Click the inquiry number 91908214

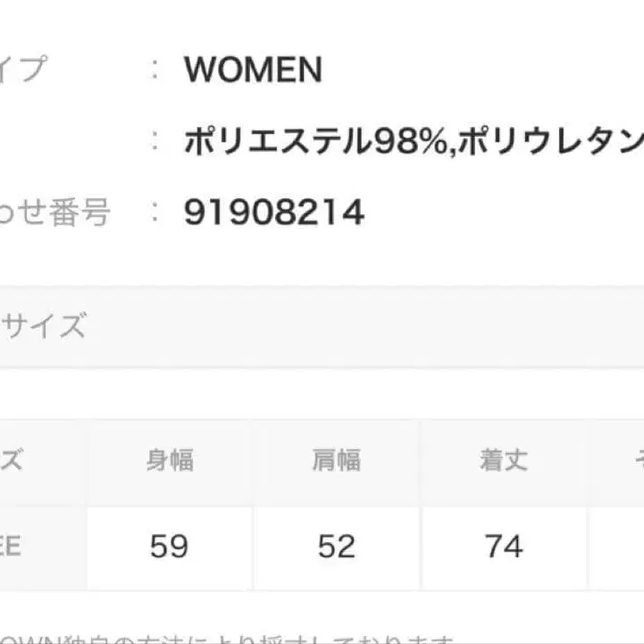click(273, 213)
